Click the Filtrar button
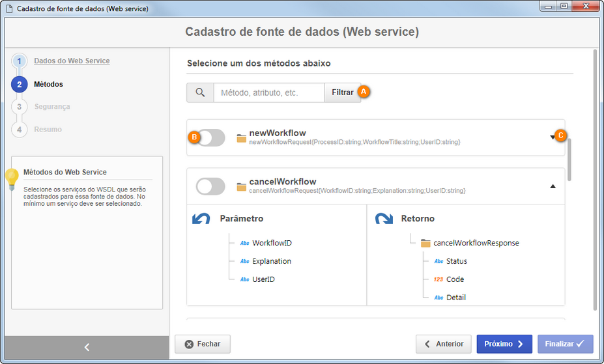 [x=343, y=92]
